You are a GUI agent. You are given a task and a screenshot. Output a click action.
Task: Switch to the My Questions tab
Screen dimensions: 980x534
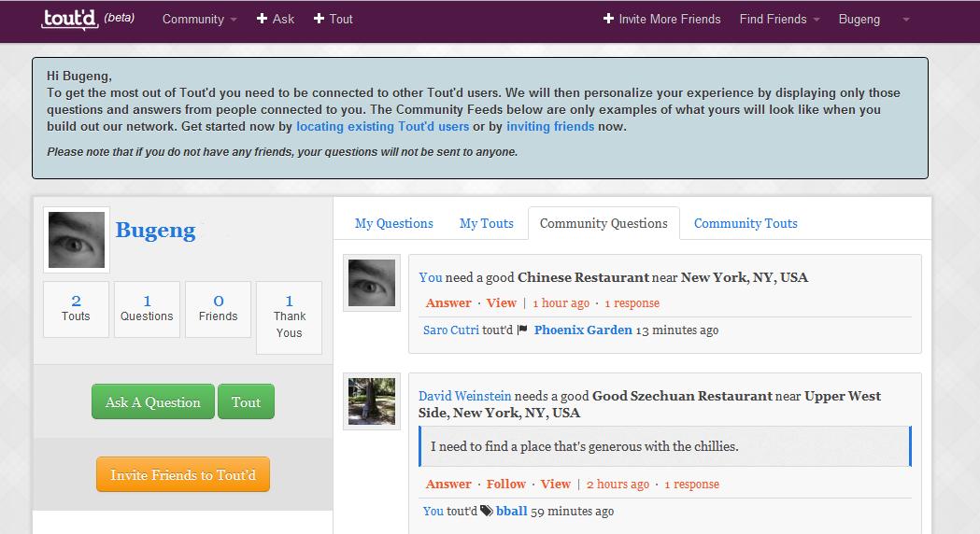click(393, 223)
